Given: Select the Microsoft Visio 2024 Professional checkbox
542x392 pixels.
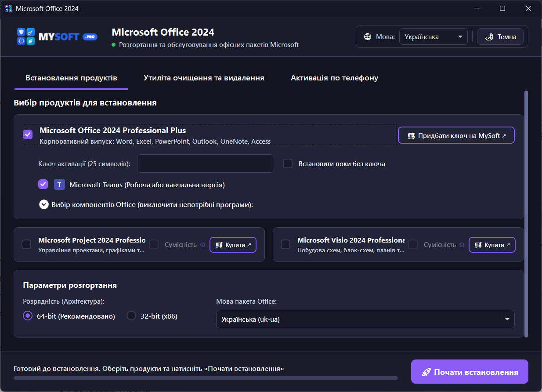Looking at the screenshot, I should pos(285,244).
